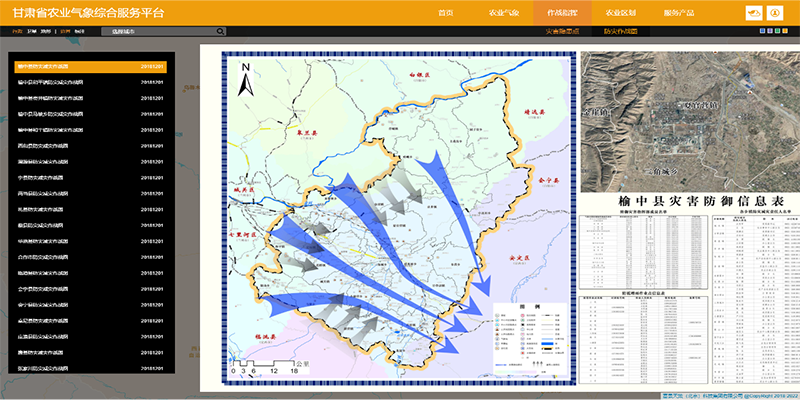
Task: Pick the purple theme color square
Action: 770,31
